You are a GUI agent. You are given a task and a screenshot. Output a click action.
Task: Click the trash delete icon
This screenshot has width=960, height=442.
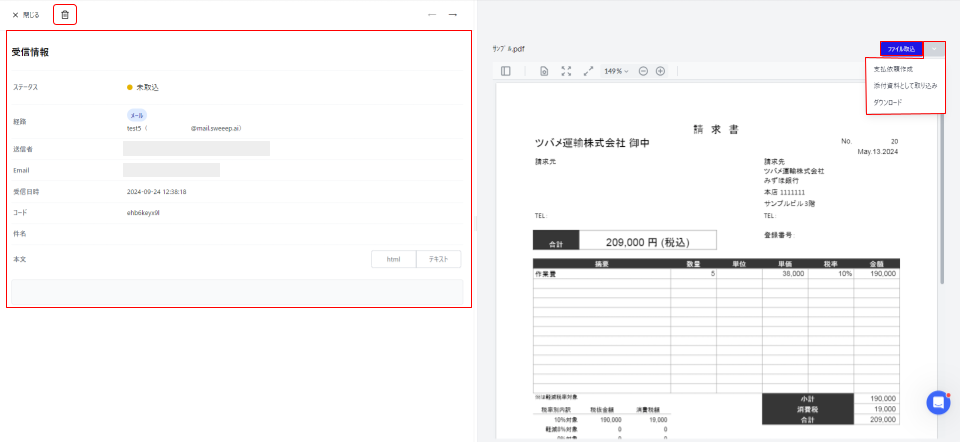tap(65, 15)
